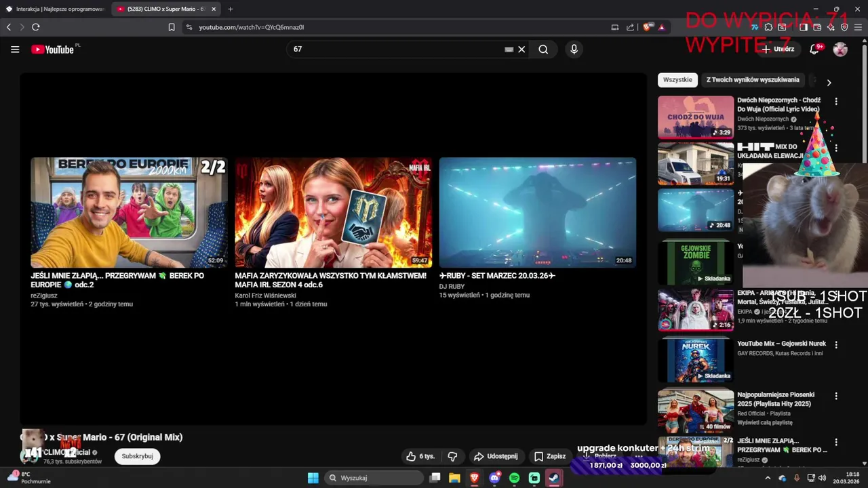Click Udostępnij share button
The height and width of the screenshot is (488, 868).
click(496, 456)
